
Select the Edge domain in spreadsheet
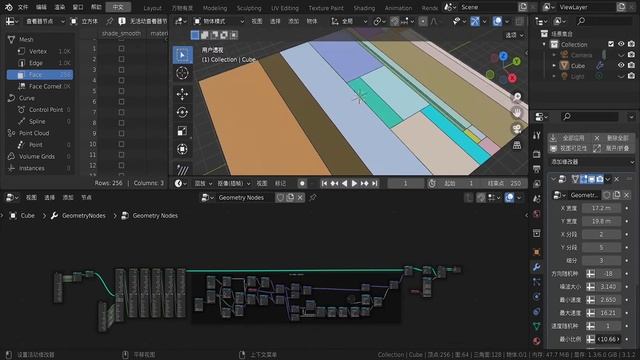[40, 63]
